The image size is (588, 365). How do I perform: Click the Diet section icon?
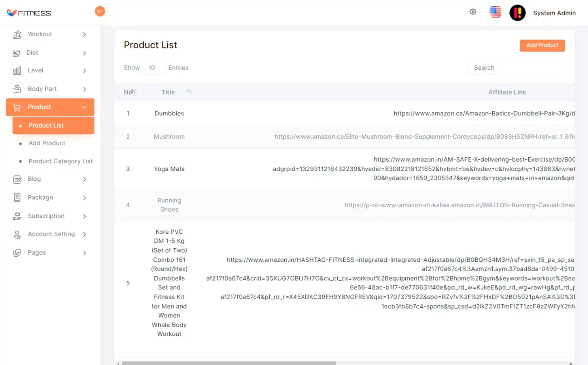[x=17, y=53]
